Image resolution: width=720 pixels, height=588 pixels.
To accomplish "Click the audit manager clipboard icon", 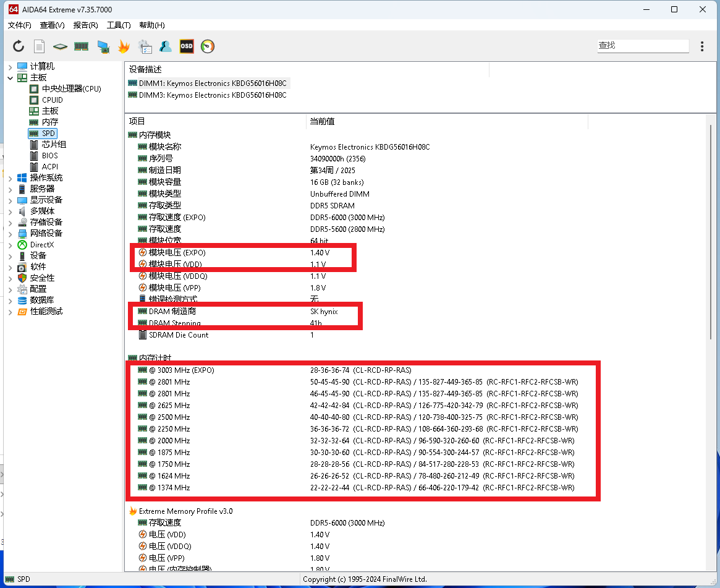I will tap(145, 46).
